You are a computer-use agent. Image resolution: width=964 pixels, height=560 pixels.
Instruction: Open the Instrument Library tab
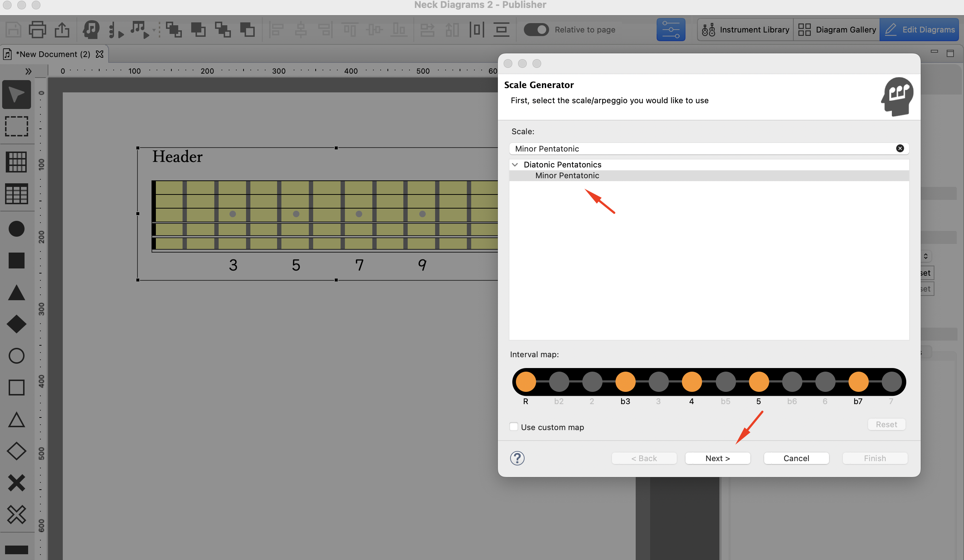pos(745,30)
